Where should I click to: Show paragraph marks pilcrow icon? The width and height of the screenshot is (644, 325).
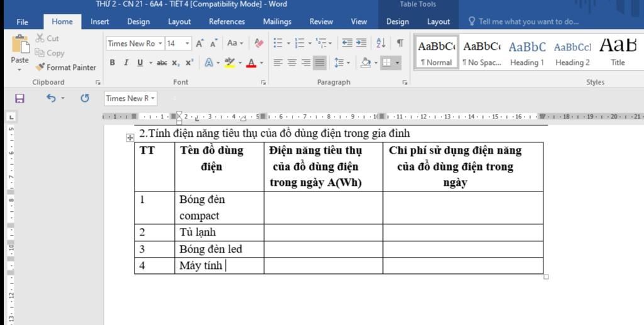[x=400, y=43]
